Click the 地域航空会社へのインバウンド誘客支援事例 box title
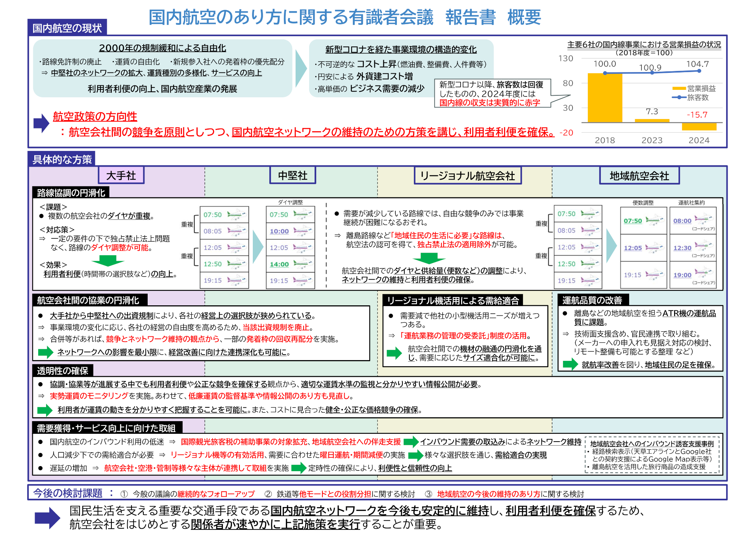The height and width of the screenshot is (535, 756). [652, 444]
